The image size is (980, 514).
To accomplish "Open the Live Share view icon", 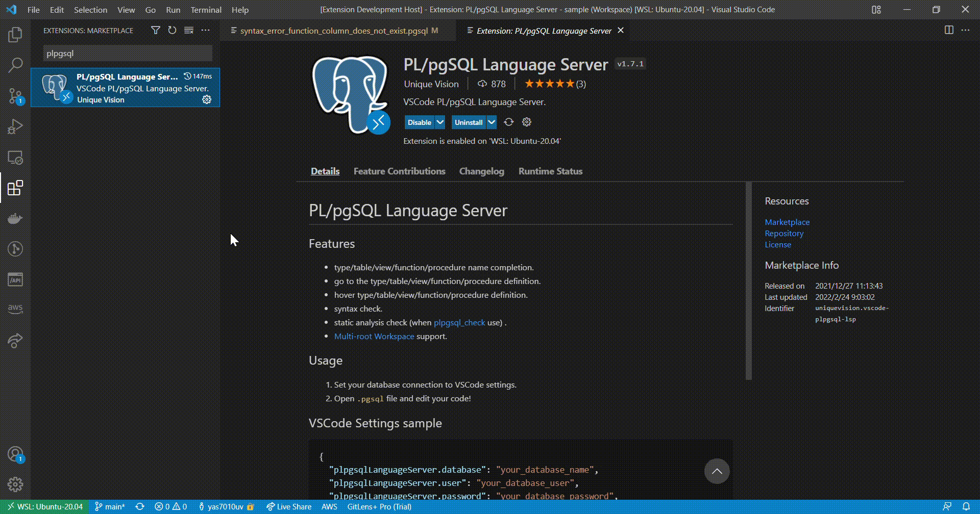I will click(15, 341).
